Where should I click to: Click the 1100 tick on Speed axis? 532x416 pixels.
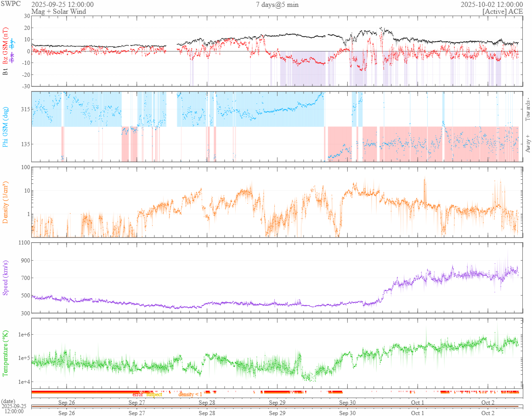[x=24, y=243]
